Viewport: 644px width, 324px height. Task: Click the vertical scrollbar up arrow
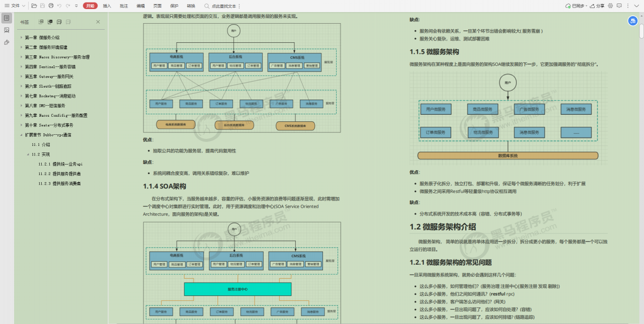(641, 15)
